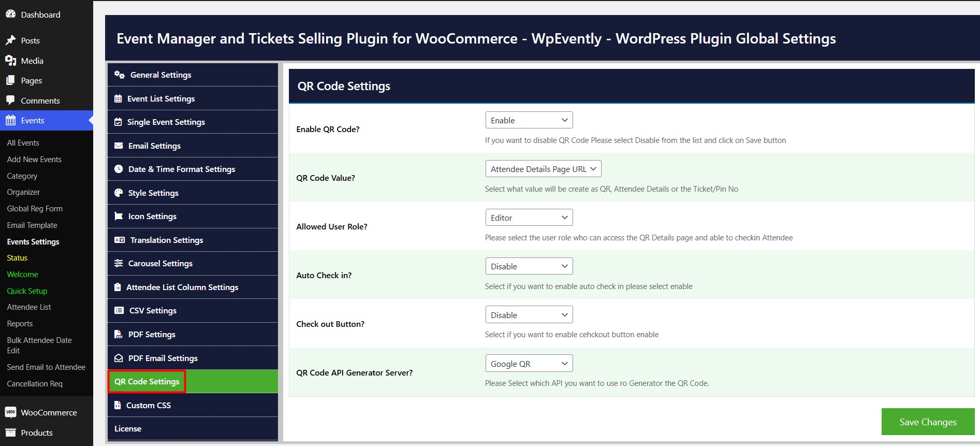
Task: Click the PDF Settings file icon
Action: 119,334
